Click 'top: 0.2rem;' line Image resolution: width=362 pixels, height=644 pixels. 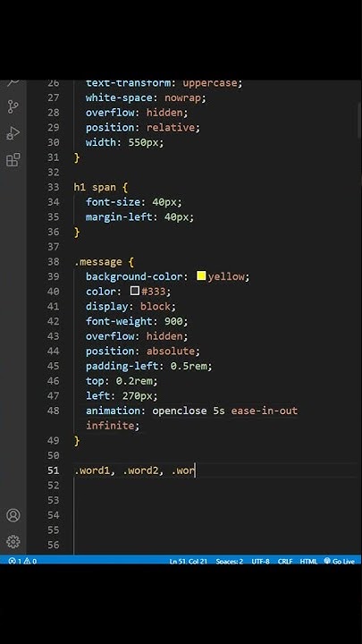(x=122, y=381)
